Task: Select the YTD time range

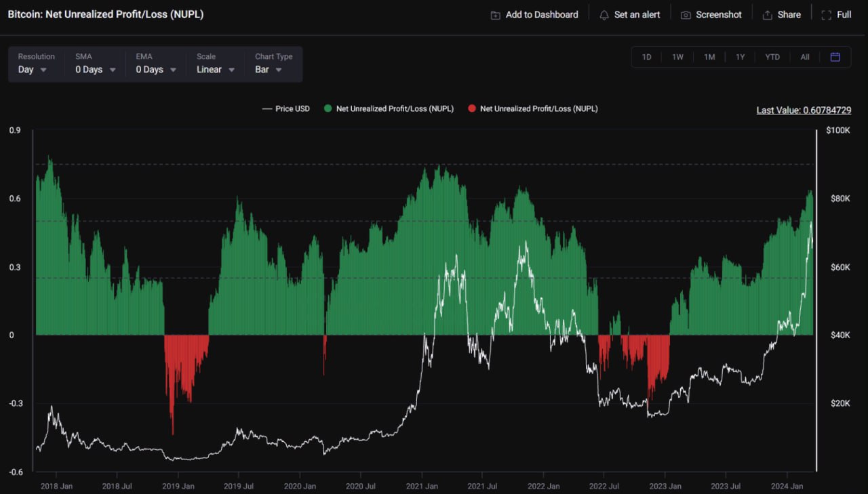Action: pos(772,57)
